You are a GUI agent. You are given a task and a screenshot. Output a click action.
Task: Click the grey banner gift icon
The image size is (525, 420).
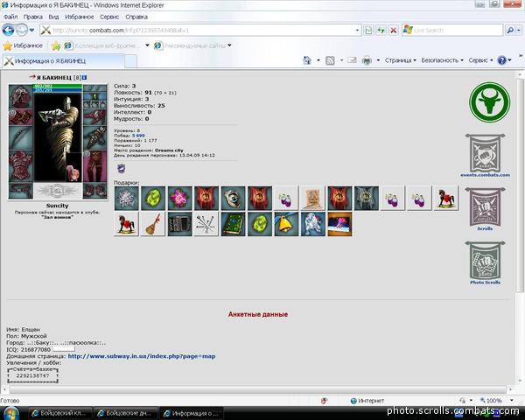(x=367, y=199)
